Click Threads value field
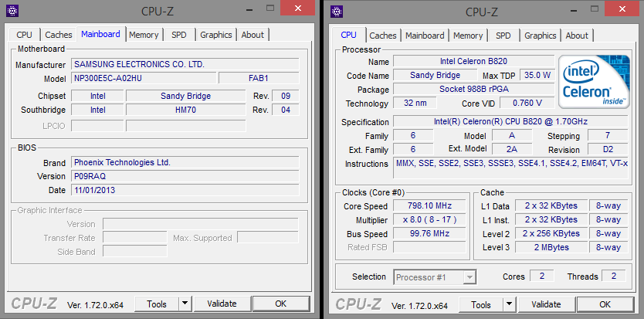This screenshot has width=644, height=319. pos(614,277)
